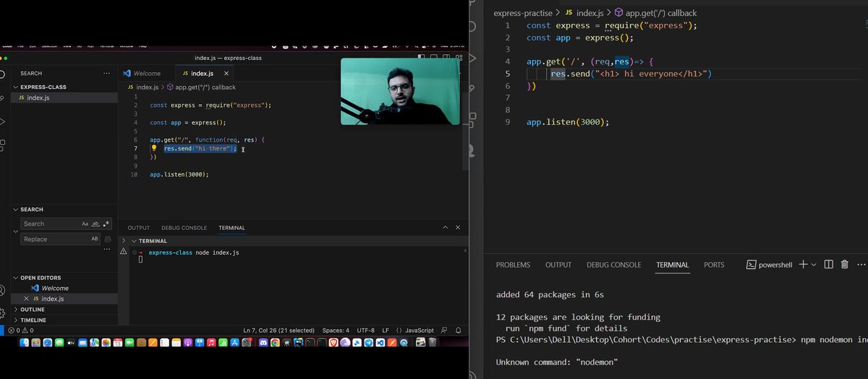
Task: Open Trash in the macOS dock
Action: 433,343
